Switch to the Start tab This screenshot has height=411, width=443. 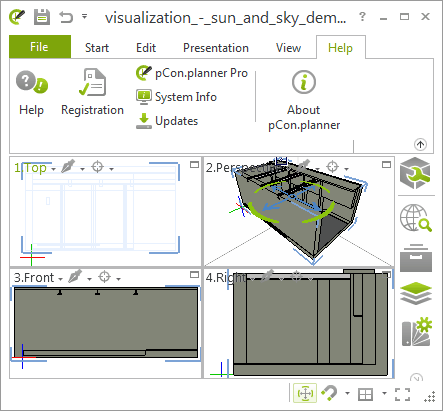pyautogui.click(x=97, y=48)
